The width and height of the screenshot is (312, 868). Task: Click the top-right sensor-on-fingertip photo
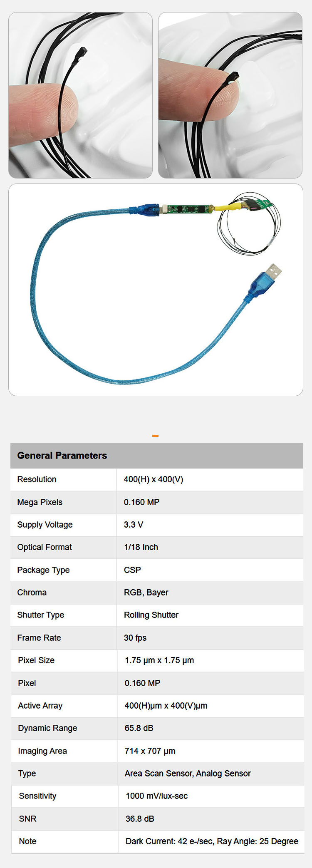pos(230,95)
